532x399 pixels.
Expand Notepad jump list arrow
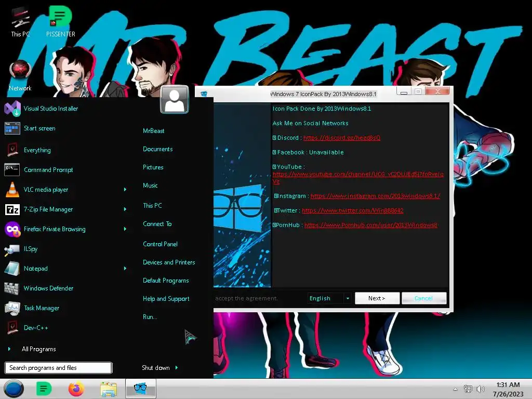125,269
